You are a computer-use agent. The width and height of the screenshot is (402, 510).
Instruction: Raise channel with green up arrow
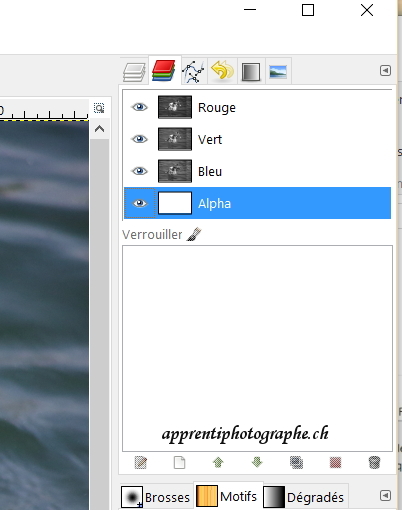pyautogui.click(x=218, y=462)
